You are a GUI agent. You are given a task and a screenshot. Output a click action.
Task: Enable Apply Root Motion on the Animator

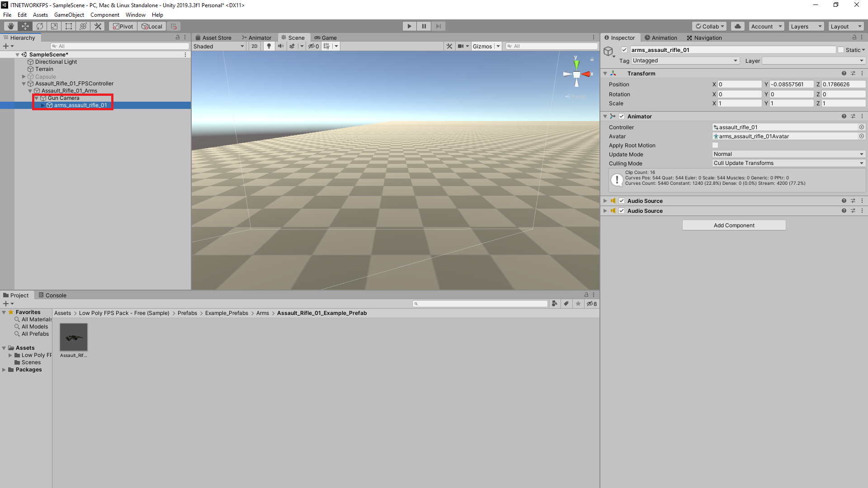click(x=715, y=145)
